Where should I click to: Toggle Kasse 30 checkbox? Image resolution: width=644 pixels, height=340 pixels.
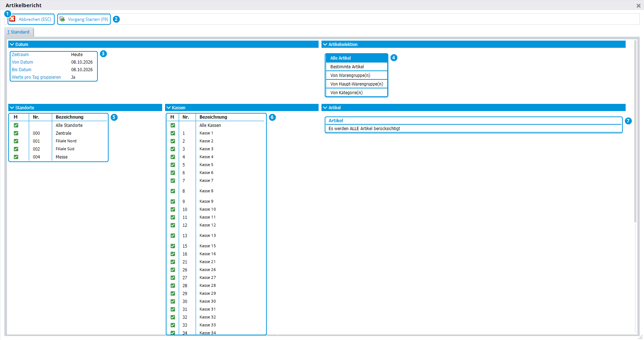[x=173, y=302]
